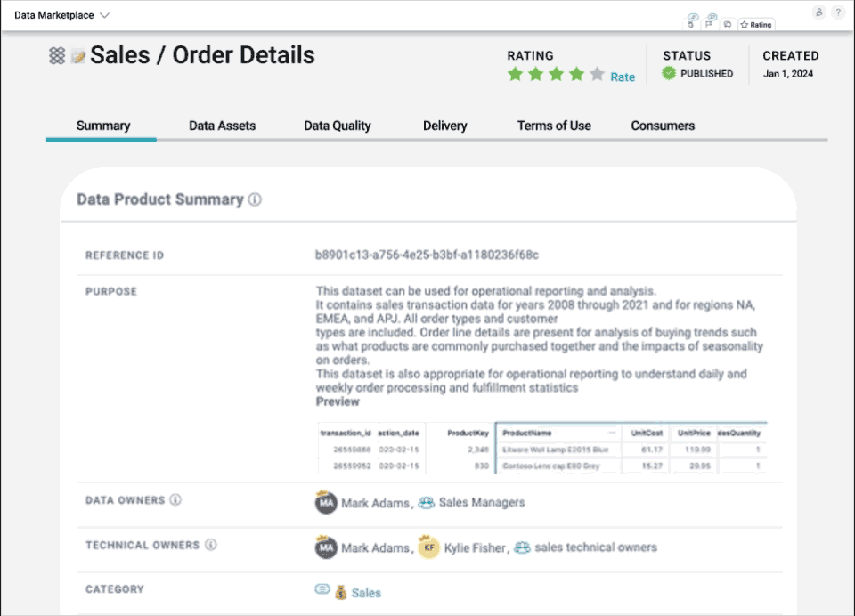Click the Rating button in top toolbar
The height and width of the screenshot is (616, 855).
coord(756,25)
